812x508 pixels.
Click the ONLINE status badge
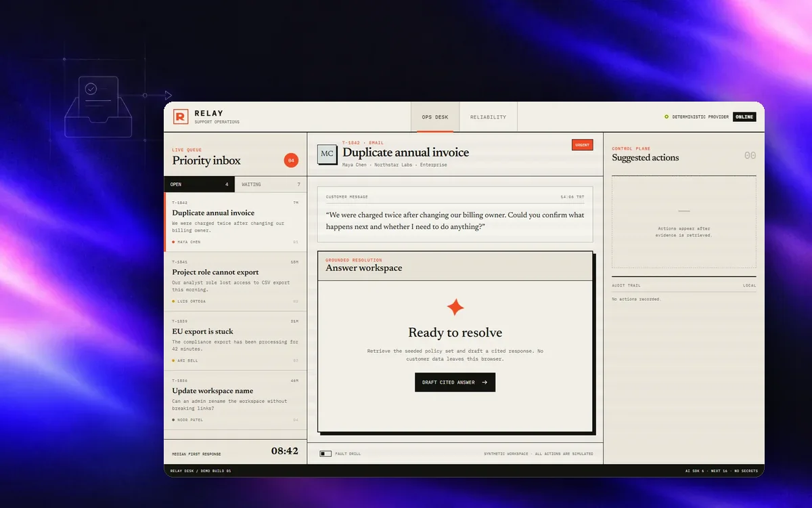(744, 117)
